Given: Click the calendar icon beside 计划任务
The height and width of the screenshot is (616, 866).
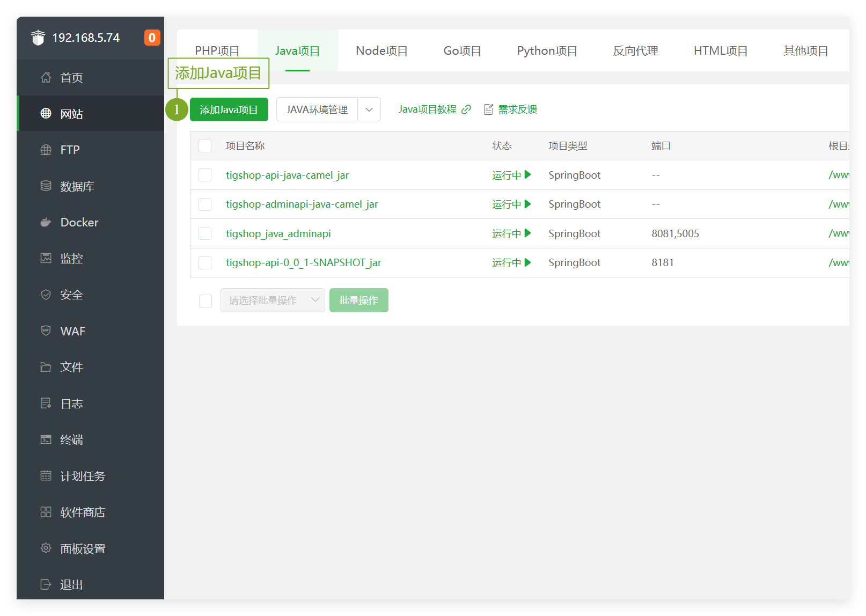Looking at the screenshot, I should click(46, 475).
